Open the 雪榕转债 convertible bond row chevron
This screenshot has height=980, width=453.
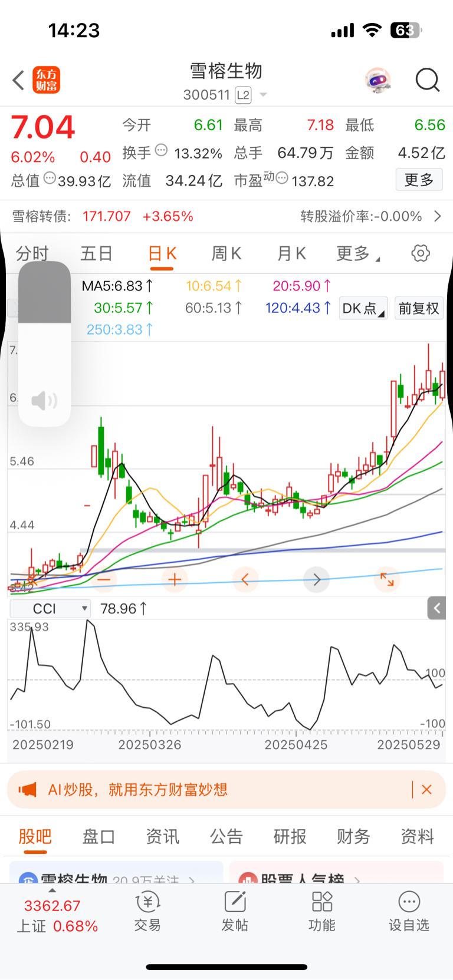click(438, 216)
